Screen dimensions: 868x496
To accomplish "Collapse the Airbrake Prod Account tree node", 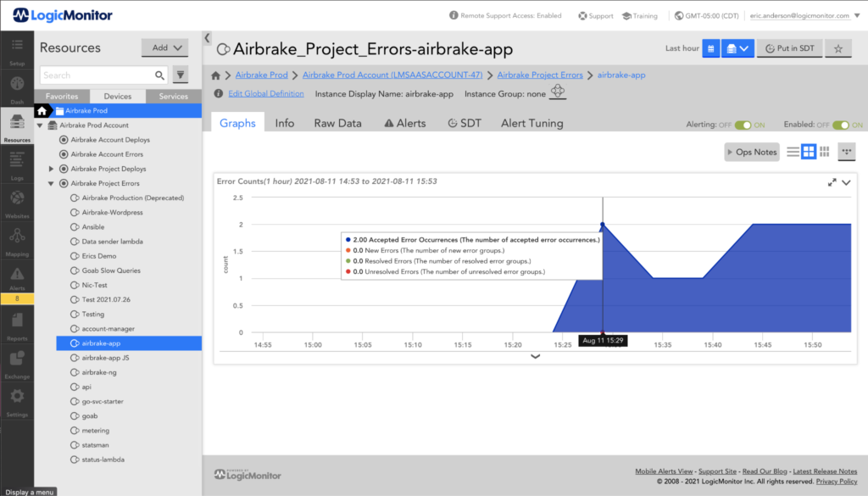I will coord(40,125).
